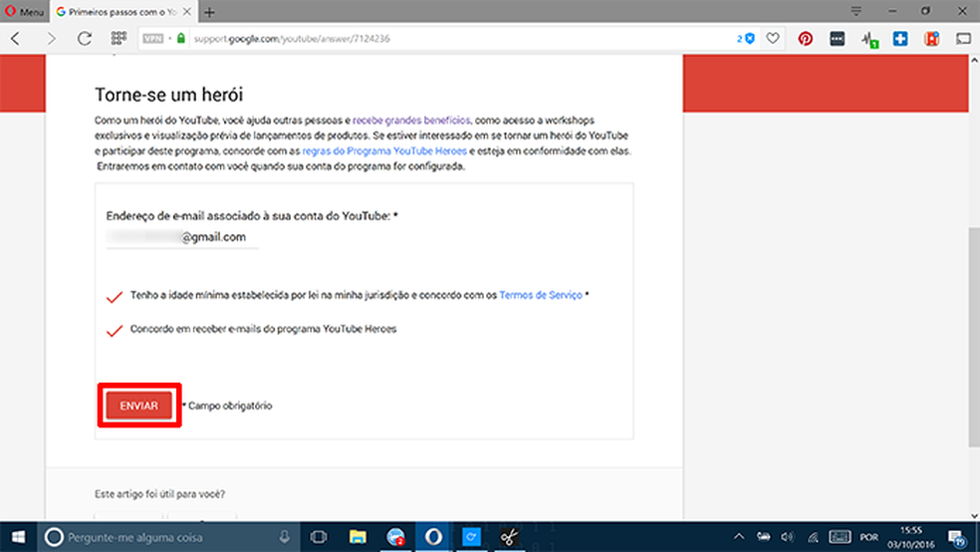Open Task View in taskbar
Image resolution: width=980 pixels, height=552 pixels.
319,537
